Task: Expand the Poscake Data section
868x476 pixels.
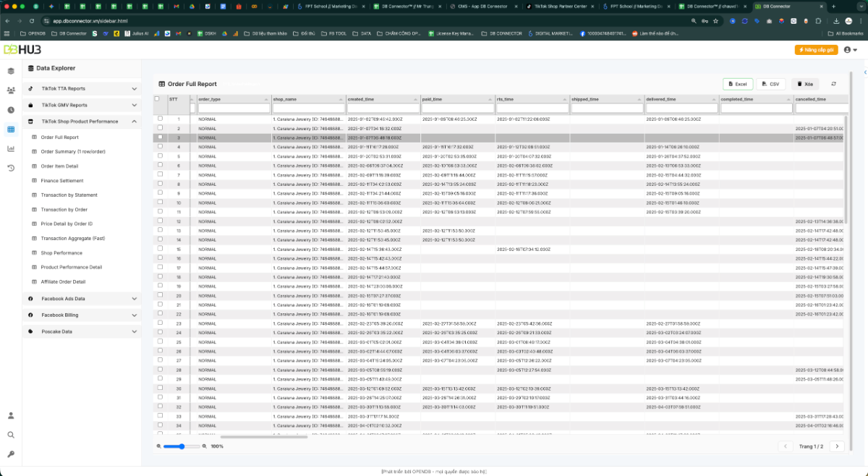Action: [82, 331]
